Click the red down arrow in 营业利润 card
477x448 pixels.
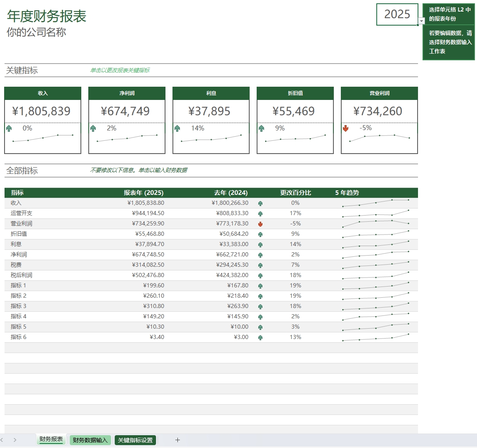tap(345, 128)
